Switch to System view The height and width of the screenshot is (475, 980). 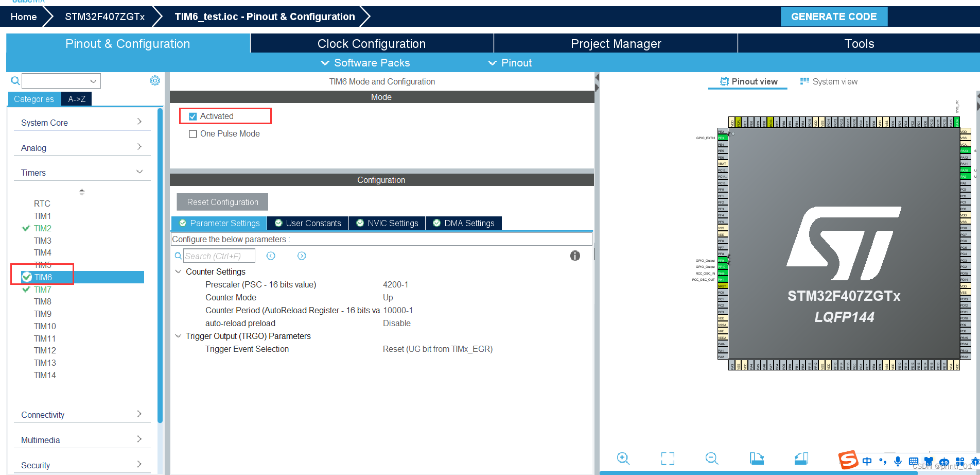click(x=829, y=81)
